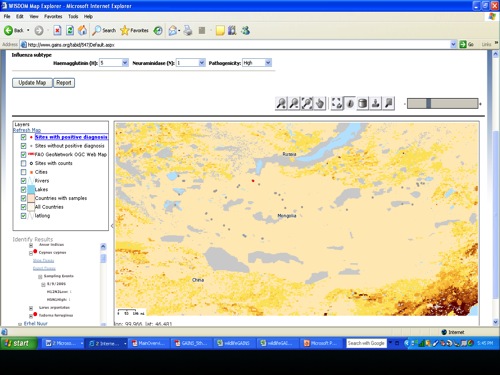Click the download data icon in map toolbar
The image size is (500, 375).
[x=376, y=103]
